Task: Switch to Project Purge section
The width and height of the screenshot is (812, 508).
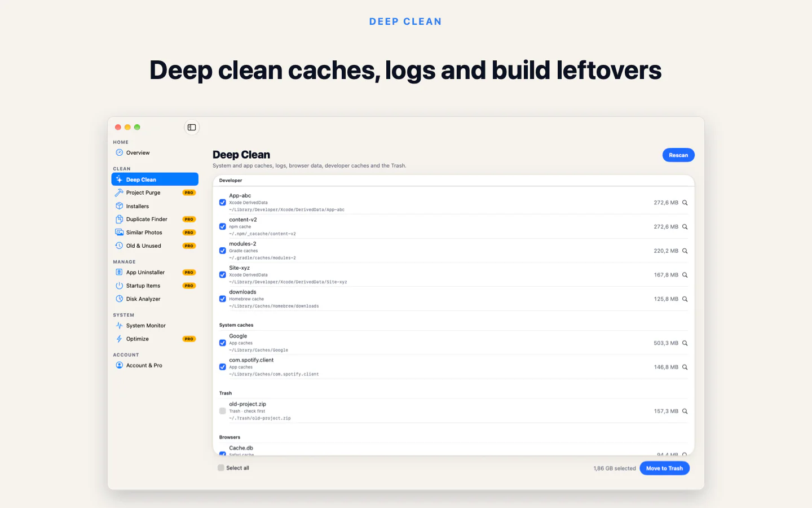Action: 155,193
